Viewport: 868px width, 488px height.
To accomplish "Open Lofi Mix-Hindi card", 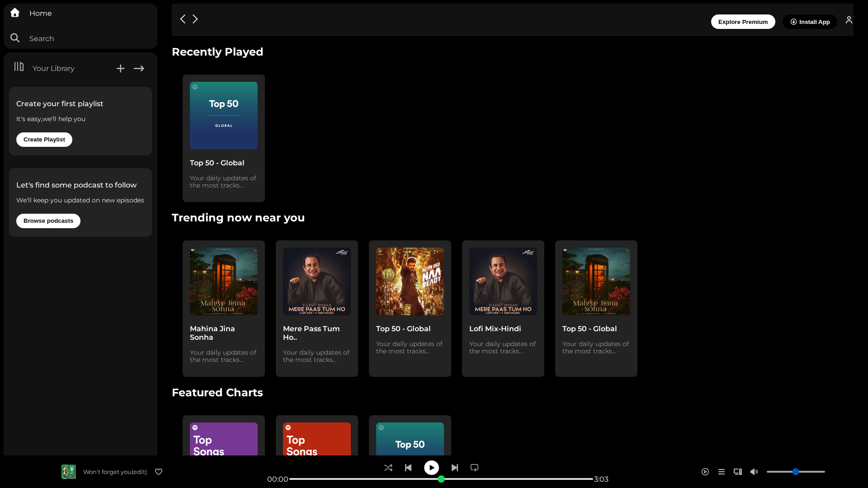I will pos(503,309).
